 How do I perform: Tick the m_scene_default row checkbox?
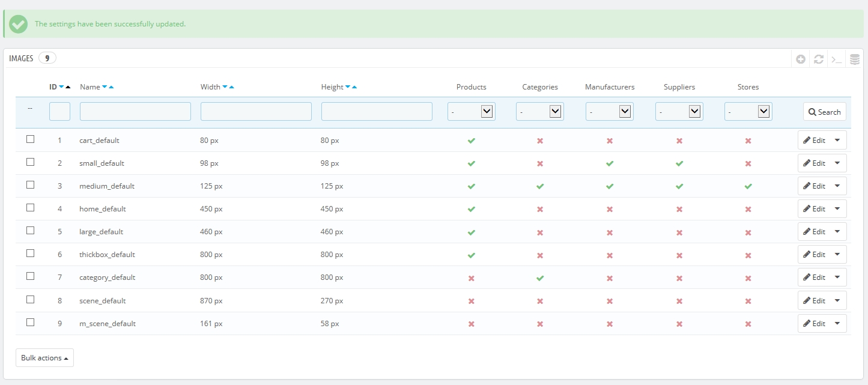[x=31, y=323]
